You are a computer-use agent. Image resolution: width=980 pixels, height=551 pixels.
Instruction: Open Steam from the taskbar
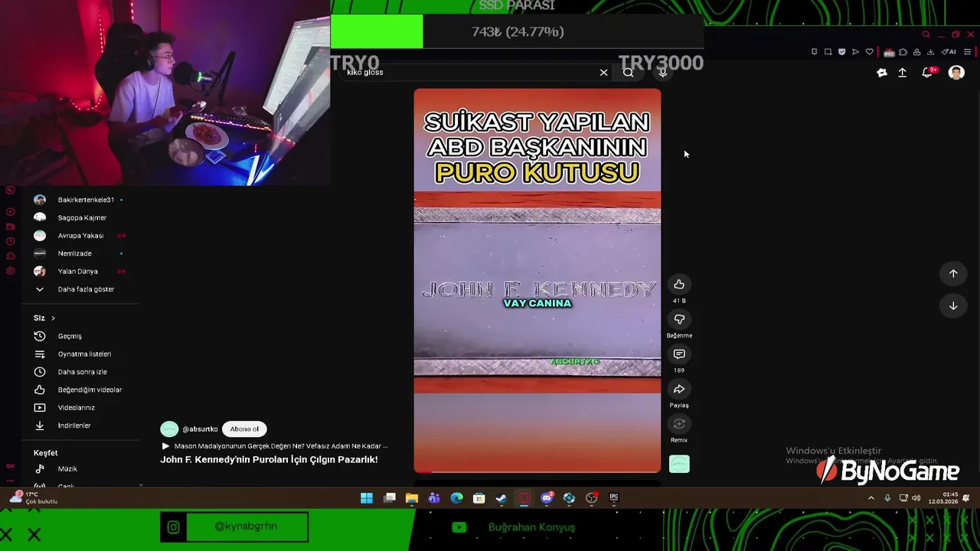tap(501, 498)
